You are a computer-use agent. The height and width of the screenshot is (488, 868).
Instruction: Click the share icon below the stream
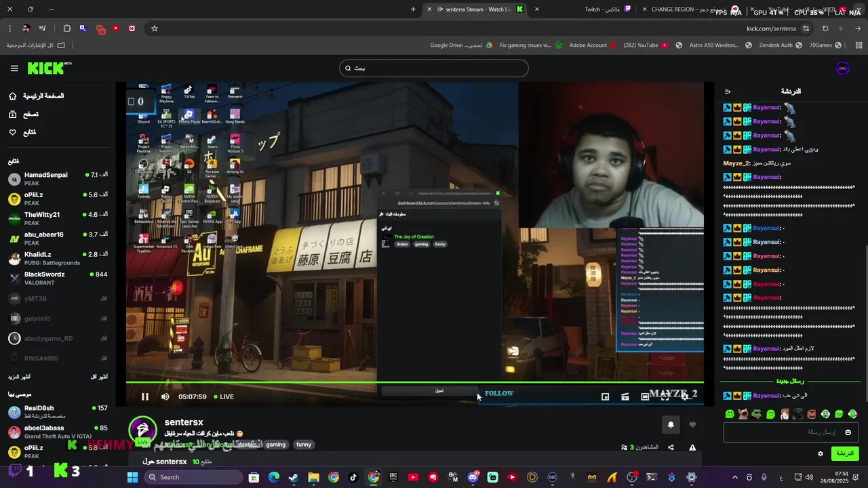(671, 447)
